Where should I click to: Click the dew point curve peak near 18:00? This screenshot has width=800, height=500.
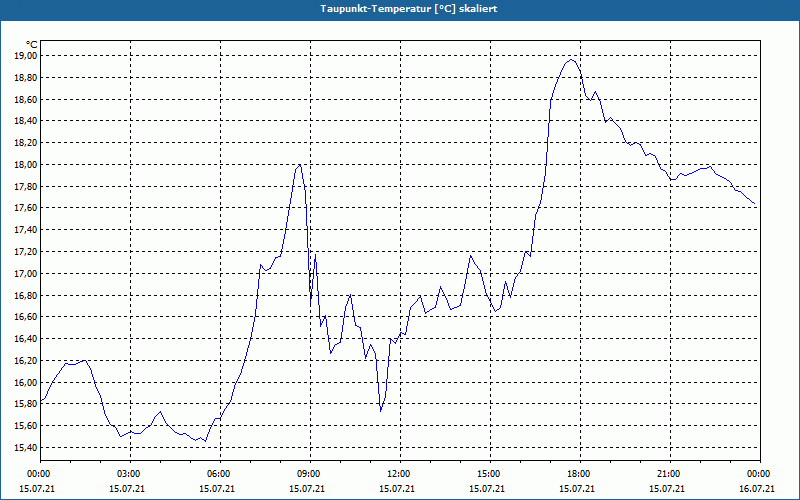571,60
